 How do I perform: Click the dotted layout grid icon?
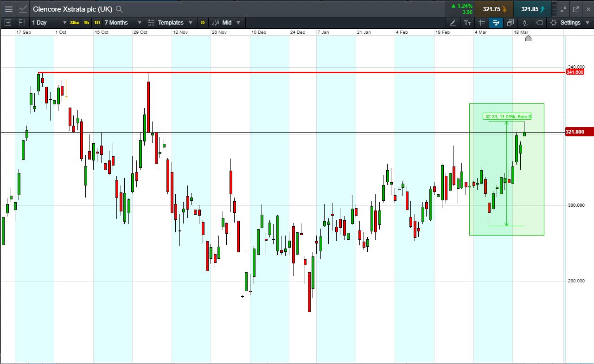click(22, 23)
